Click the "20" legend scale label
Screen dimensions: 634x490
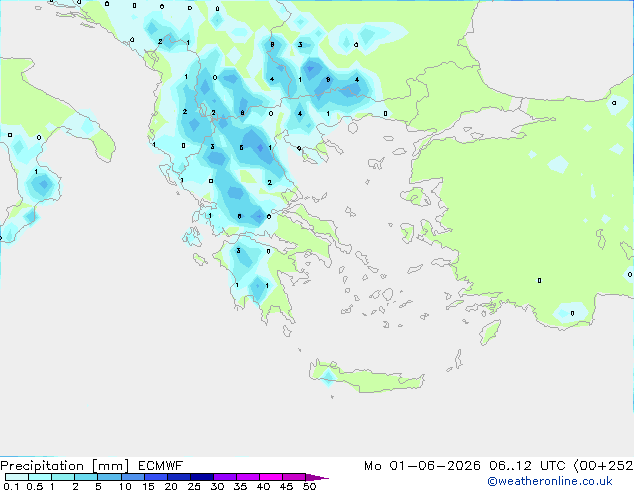point(171,486)
